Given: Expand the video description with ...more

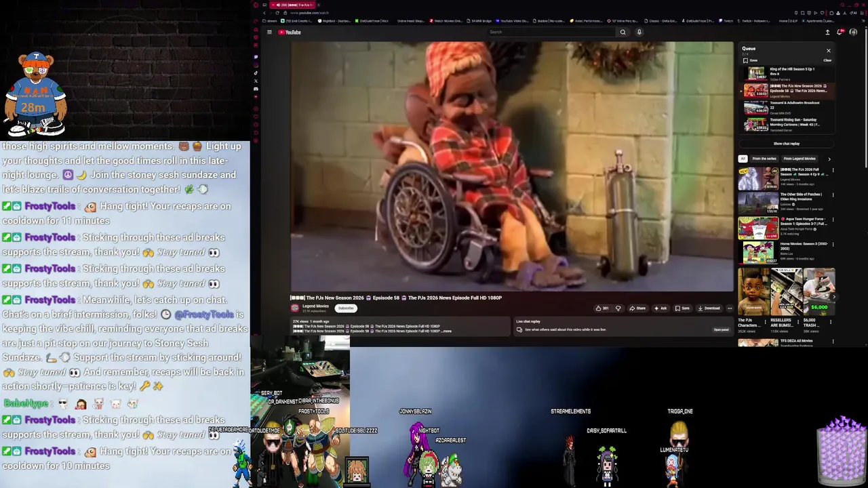Looking at the screenshot, I should (447, 331).
